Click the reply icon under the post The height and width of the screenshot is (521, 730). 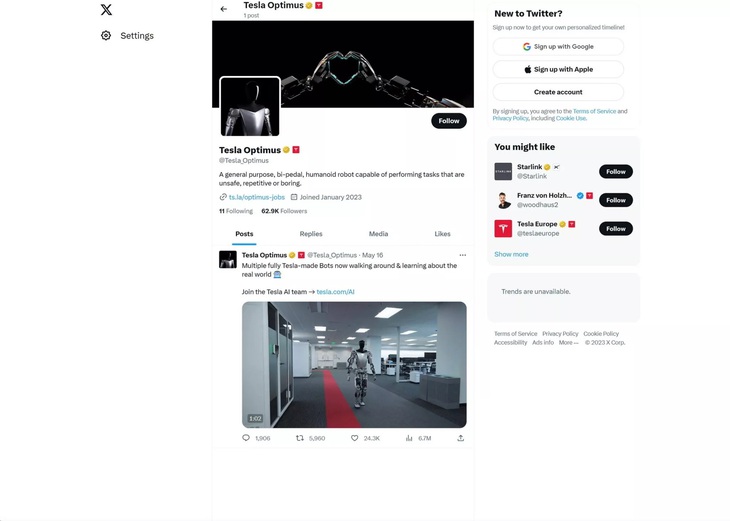click(x=246, y=438)
